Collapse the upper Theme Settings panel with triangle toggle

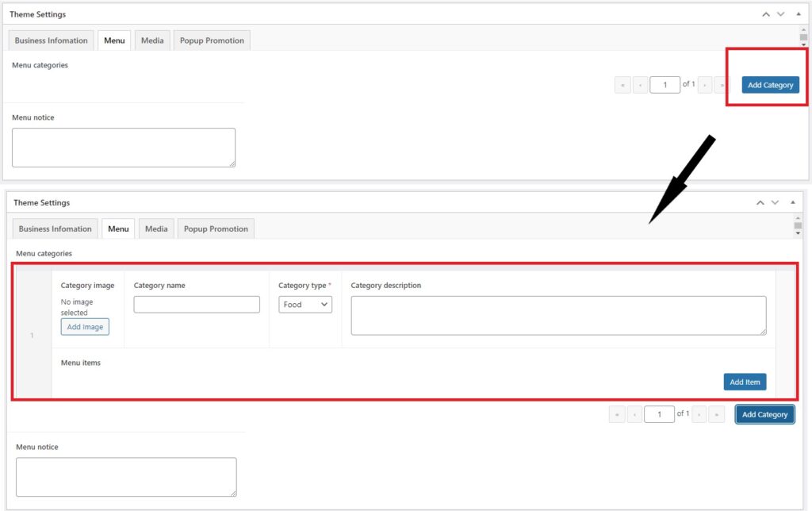tap(798, 14)
